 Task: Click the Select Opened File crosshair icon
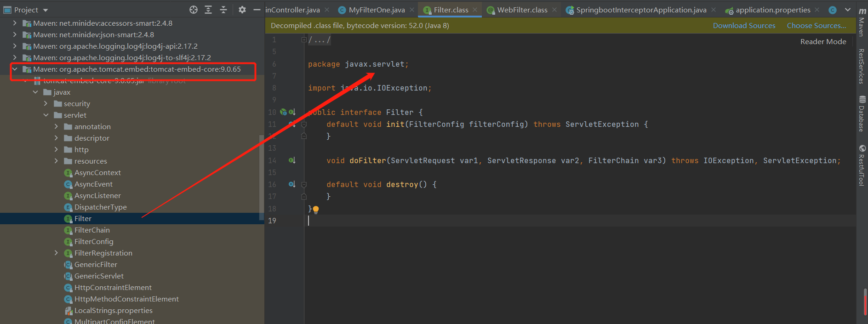tap(194, 10)
